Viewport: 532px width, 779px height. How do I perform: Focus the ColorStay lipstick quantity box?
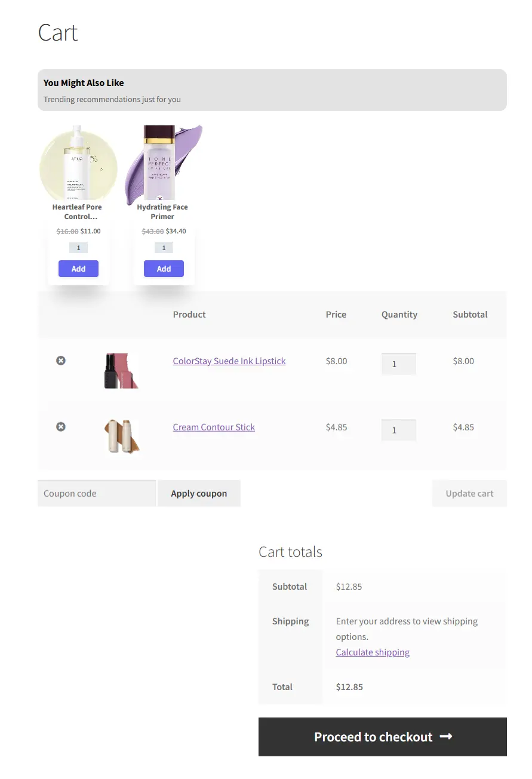pos(399,364)
